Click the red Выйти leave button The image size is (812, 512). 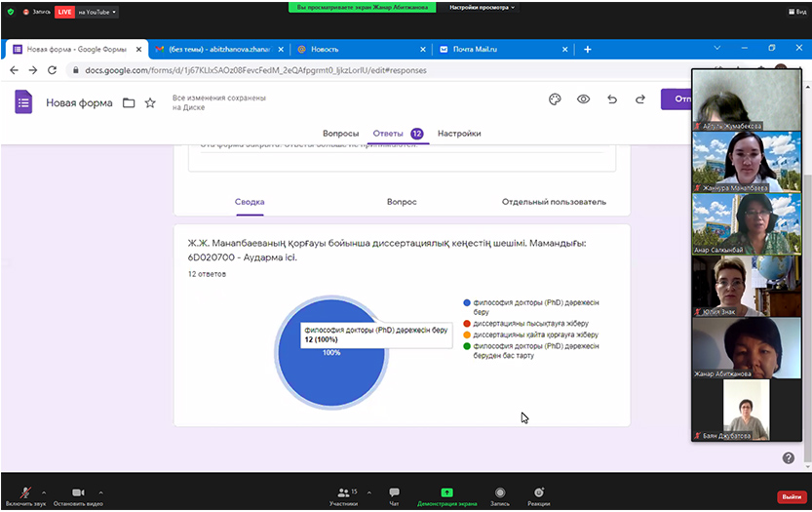tap(791, 496)
